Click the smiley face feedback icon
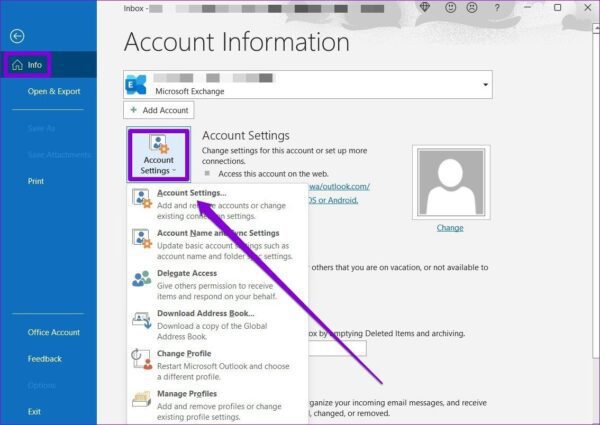Image resolution: width=600 pixels, height=425 pixels. tap(450, 7)
